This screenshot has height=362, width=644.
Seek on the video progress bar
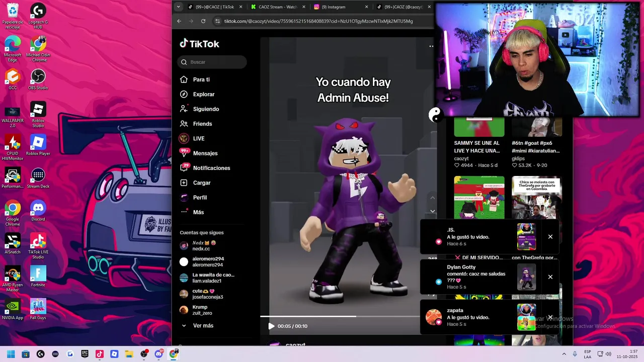[x=340, y=316]
